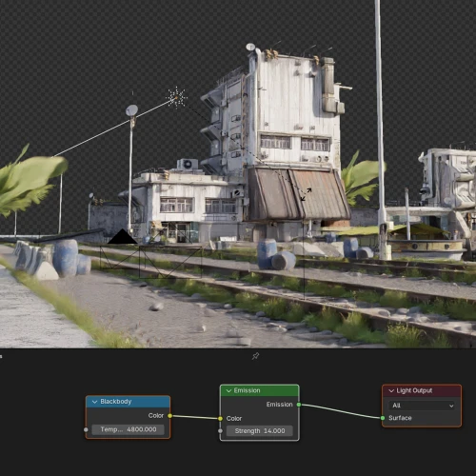
Task: Open the All target dropdown
Action: click(x=422, y=406)
